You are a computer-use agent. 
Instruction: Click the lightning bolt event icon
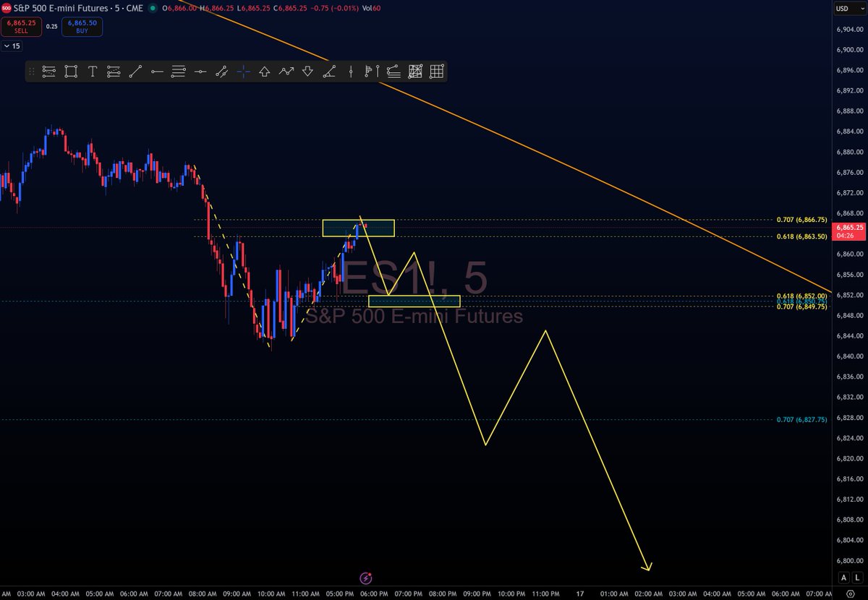click(x=366, y=578)
